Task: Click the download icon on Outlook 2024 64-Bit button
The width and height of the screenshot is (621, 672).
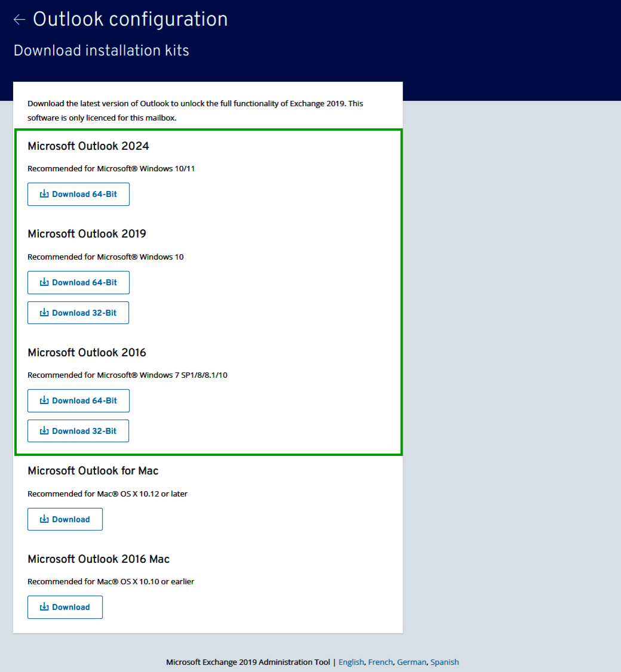Action: pos(43,194)
